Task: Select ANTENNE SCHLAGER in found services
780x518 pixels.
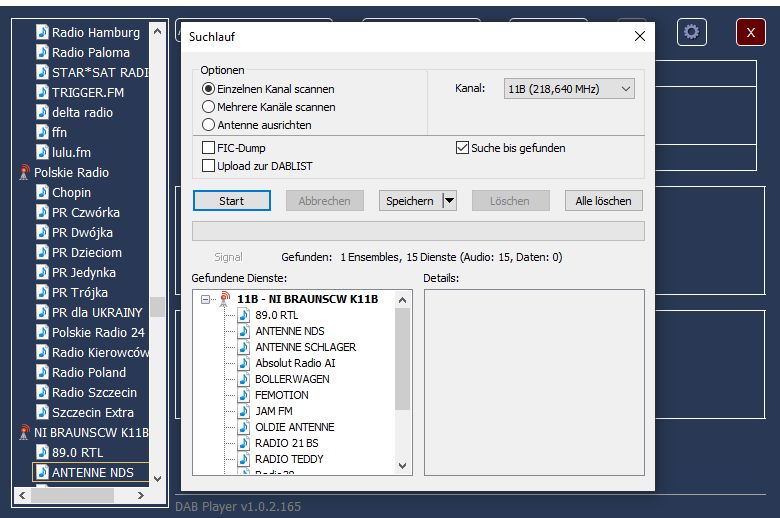Action: 305,347
